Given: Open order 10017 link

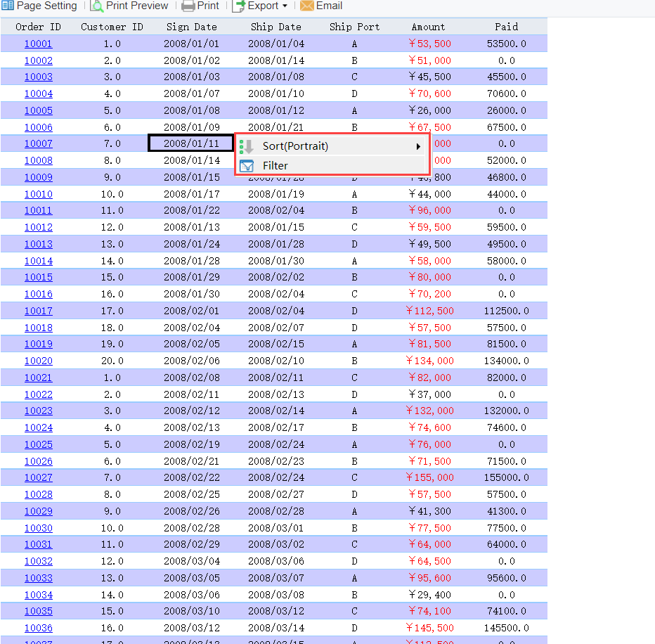Looking at the screenshot, I should click(39, 311).
